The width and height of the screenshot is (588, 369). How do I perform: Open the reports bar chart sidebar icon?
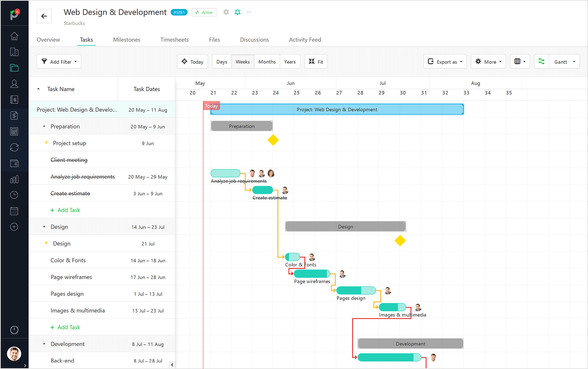point(14,179)
